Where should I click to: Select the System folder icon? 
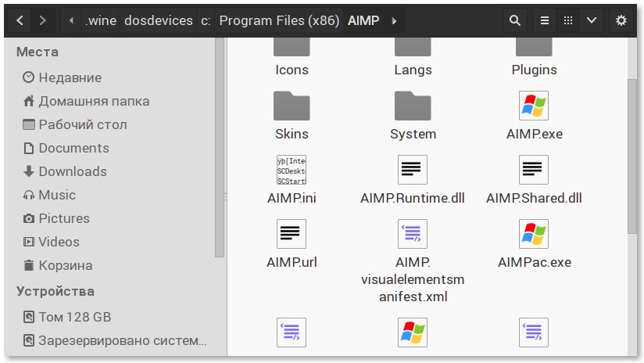point(413,106)
